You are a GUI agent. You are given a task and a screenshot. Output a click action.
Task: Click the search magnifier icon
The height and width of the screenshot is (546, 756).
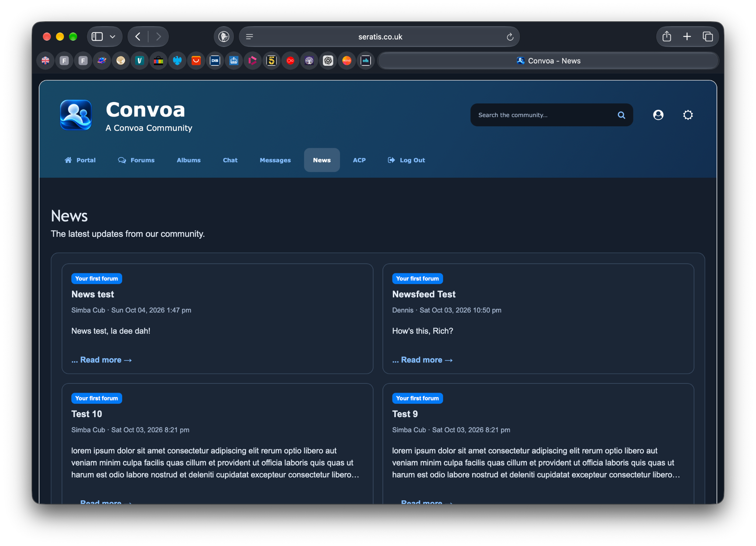click(621, 115)
